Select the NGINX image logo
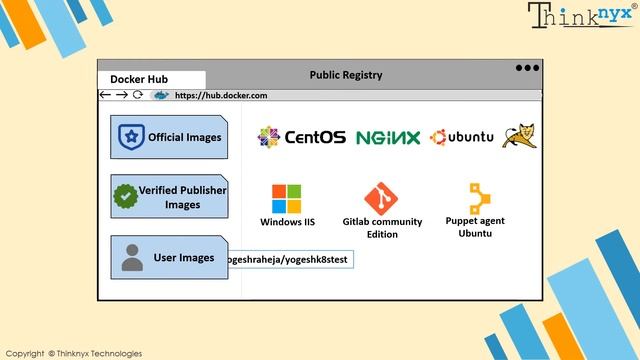Screen dimensions: 640x360 click(x=388, y=138)
